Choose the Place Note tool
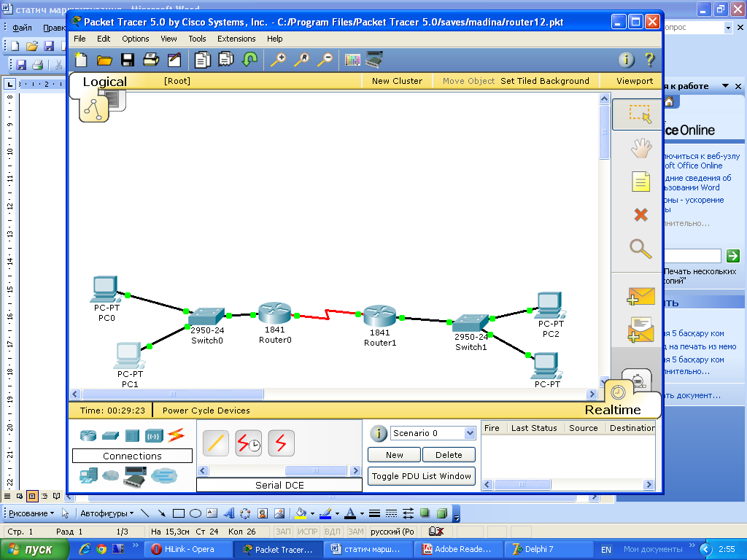This screenshot has height=560, width=747. (640, 182)
